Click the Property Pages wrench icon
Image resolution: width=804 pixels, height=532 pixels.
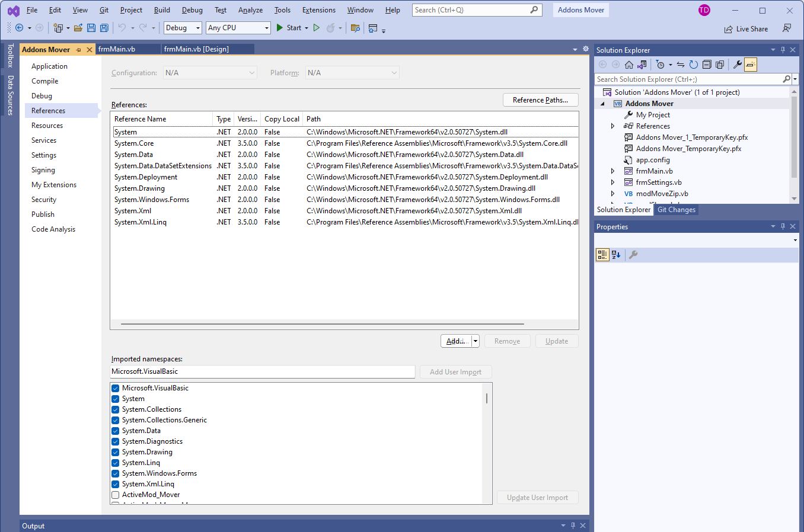click(633, 255)
